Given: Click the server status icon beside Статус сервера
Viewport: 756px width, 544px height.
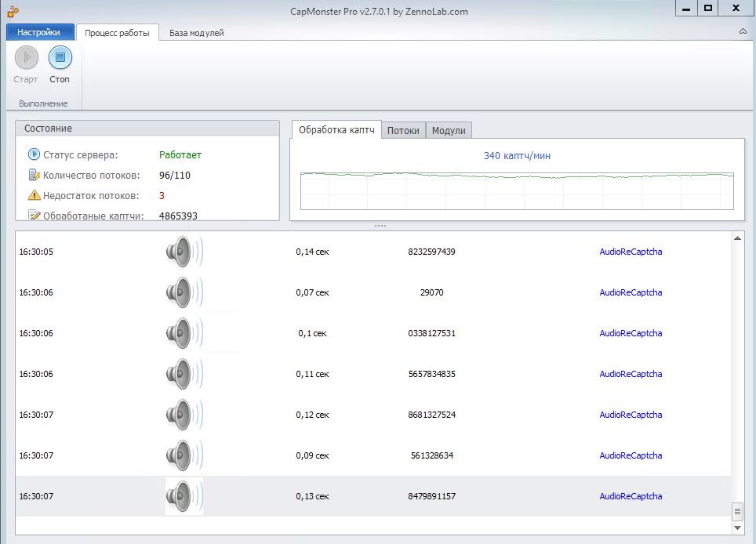Looking at the screenshot, I should tap(34, 154).
